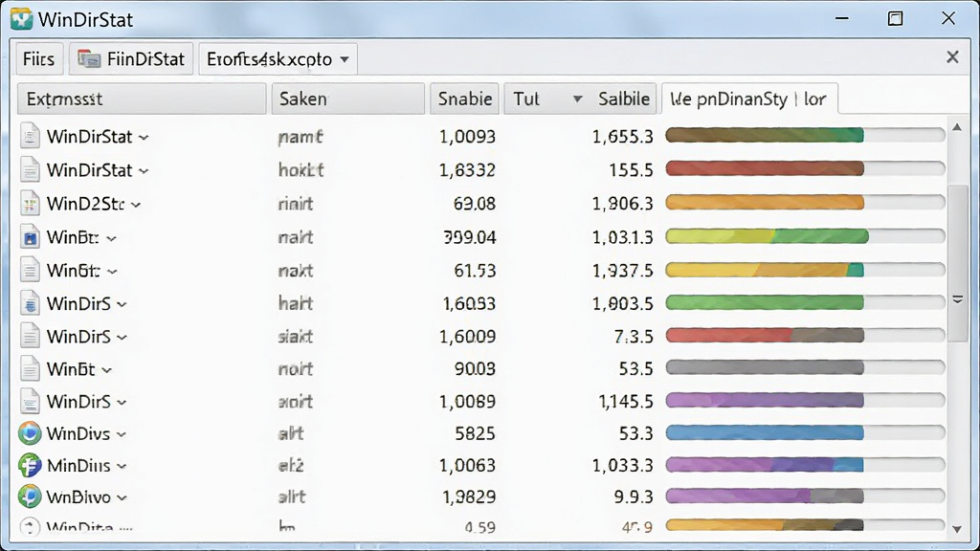Viewport: 980px width, 551px height.
Task: Switch to the FiinDirStat tab
Action: tap(131, 58)
